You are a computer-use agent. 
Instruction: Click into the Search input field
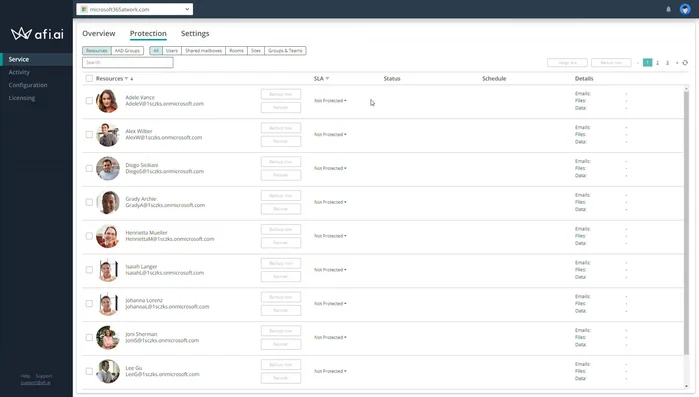128,63
